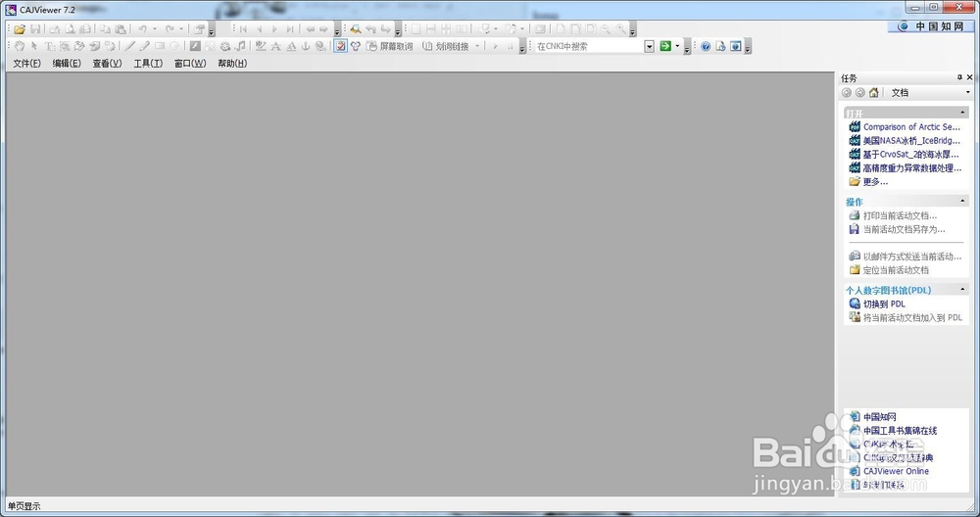Open the 工具(T) menu

click(148, 63)
